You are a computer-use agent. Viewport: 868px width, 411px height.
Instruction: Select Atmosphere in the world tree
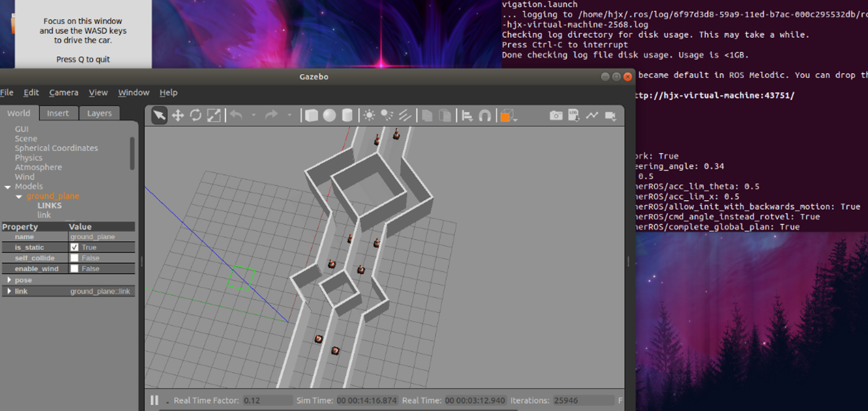(39, 167)
